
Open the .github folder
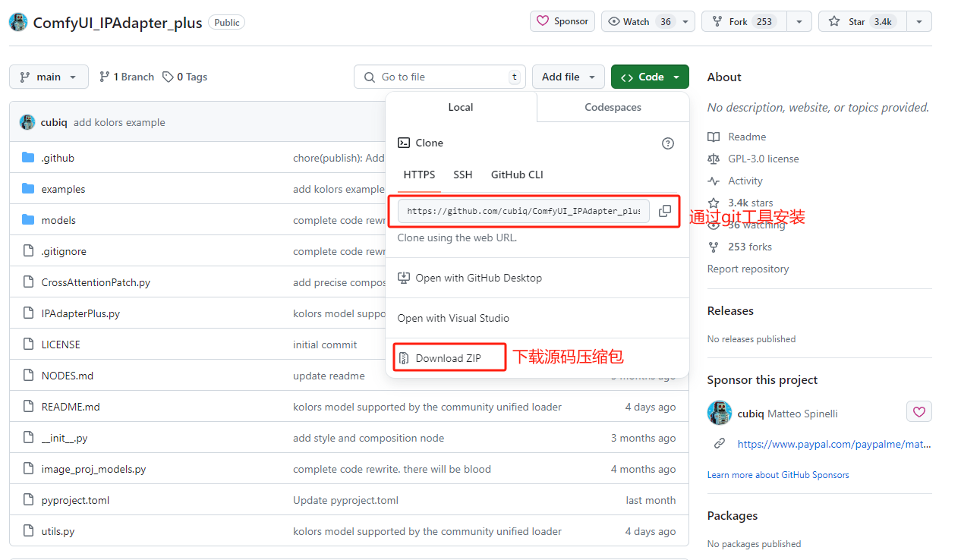(58, 158)
